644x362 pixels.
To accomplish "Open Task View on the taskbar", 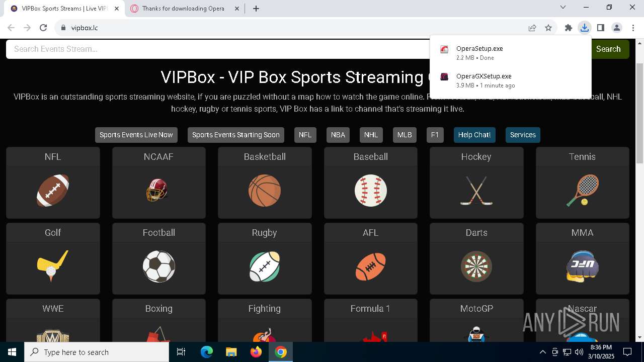I will tap(181, 352).
